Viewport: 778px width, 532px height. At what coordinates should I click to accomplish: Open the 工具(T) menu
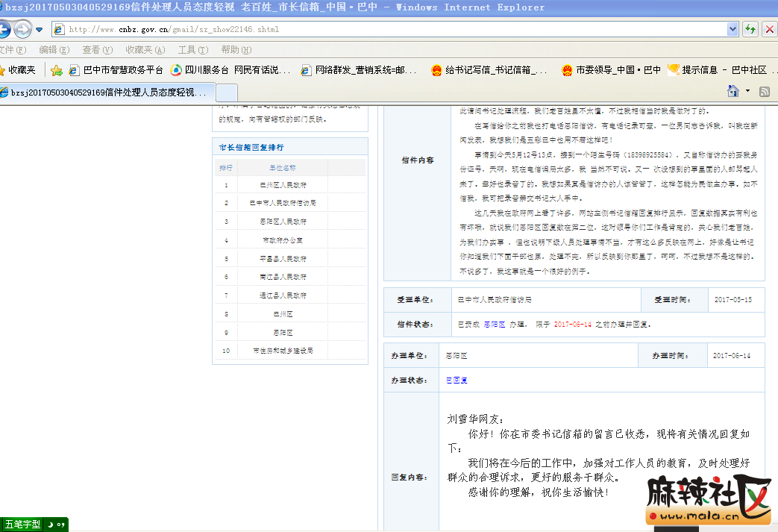192,50
